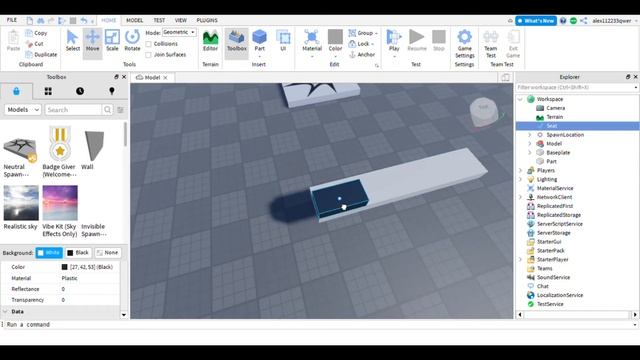Image resolution: width=640 pixels, height=360 pixels.
Task: Activate the Select tool
Action: 73,40
